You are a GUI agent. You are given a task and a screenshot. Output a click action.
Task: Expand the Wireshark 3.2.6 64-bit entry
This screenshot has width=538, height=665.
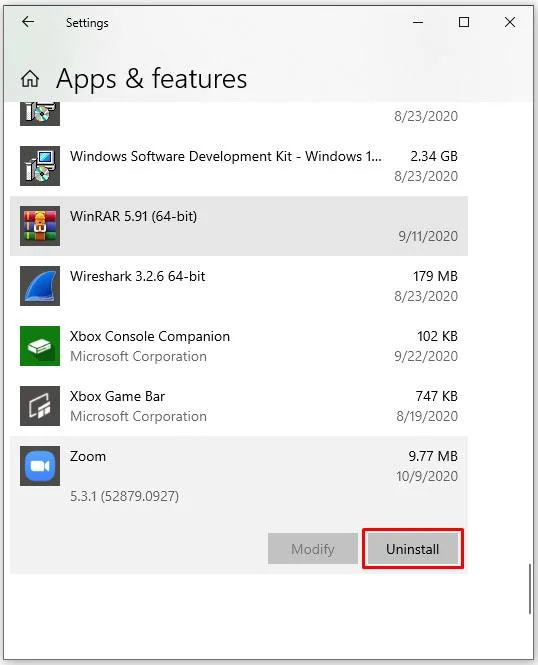(x=239, y=286)
